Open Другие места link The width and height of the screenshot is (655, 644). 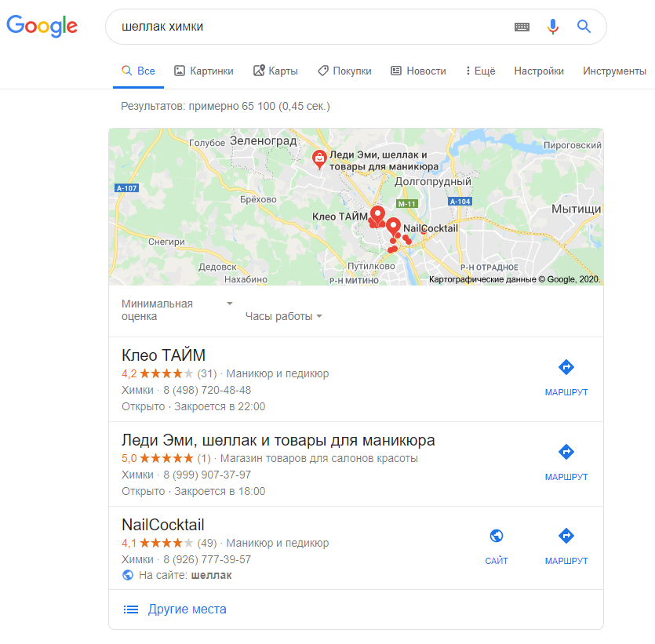(187, 609)
